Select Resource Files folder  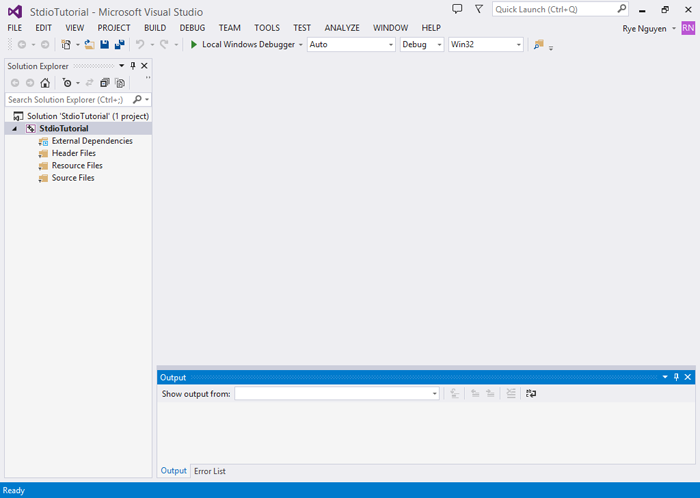[x=79, y=166]
